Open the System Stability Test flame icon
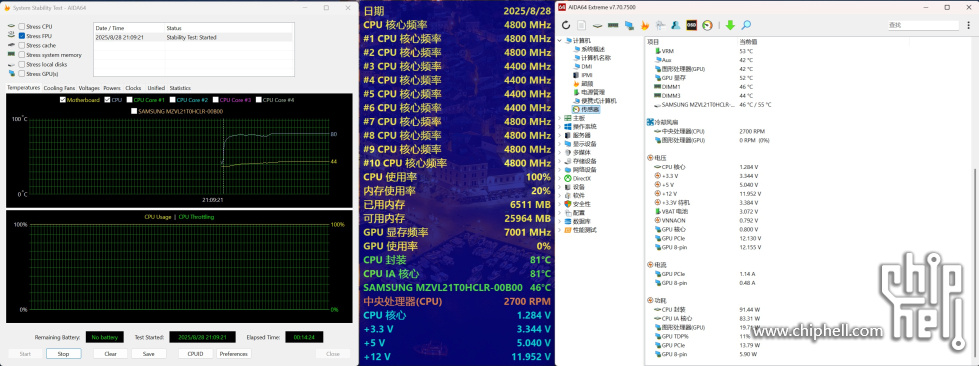This screenshot has width=979, height=366. (x=645, y=25)
